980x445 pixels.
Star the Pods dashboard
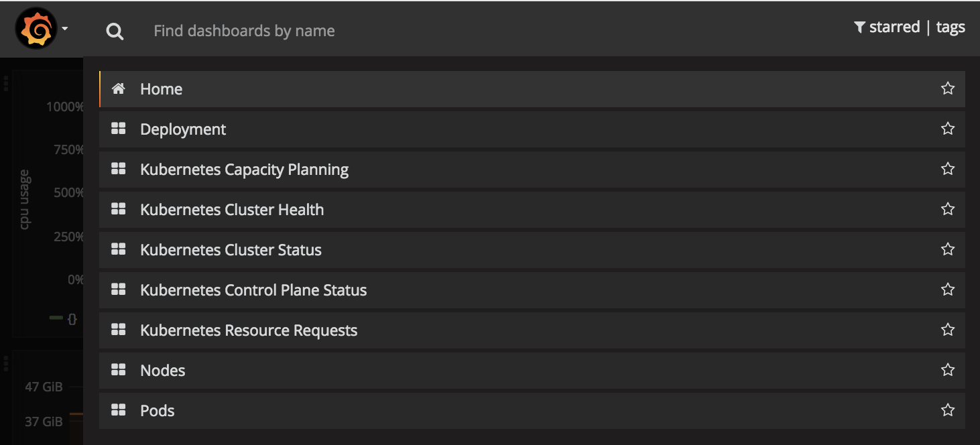click(947, 410)
